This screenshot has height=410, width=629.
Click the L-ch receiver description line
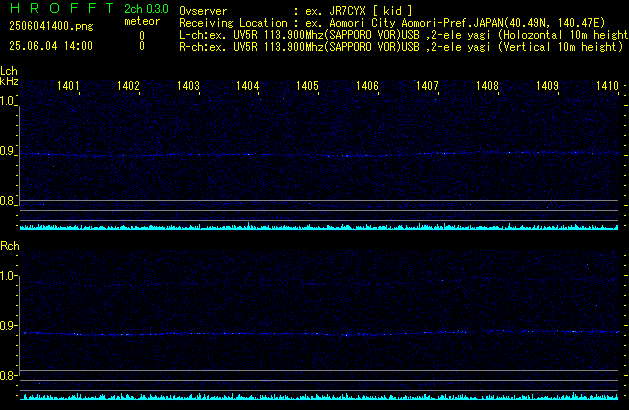pos(404,35)
